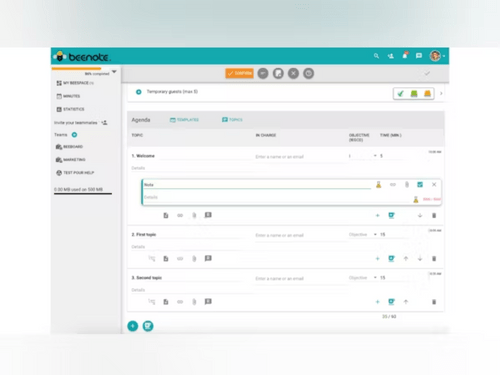Expand the completion progress dropdown arrow

coord(114,72)
